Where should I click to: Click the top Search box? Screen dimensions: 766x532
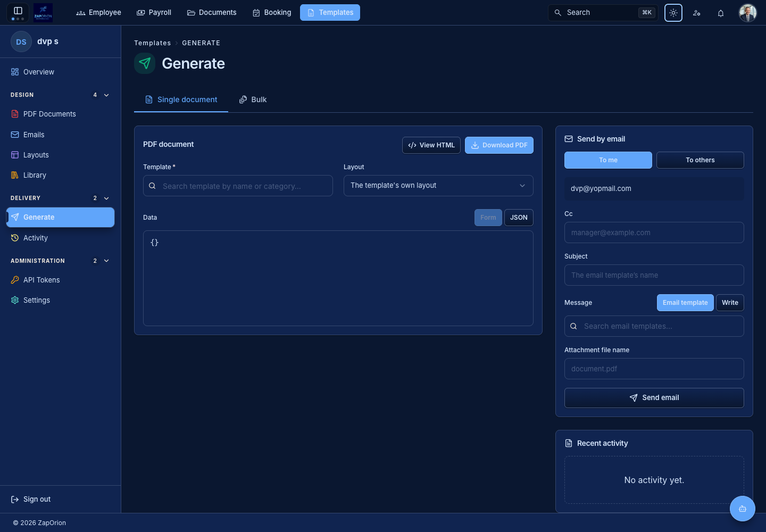(x=603, y=13)
